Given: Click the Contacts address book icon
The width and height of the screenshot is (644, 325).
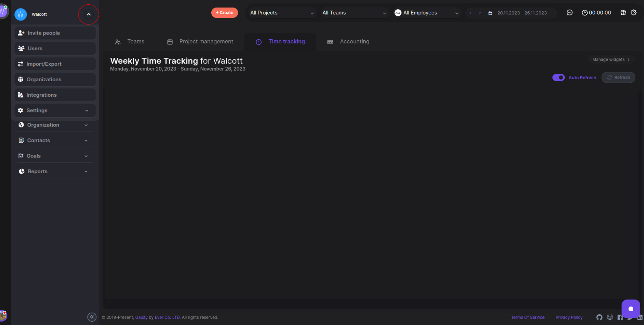Looking at the screenshot, I should click(21, 140).
